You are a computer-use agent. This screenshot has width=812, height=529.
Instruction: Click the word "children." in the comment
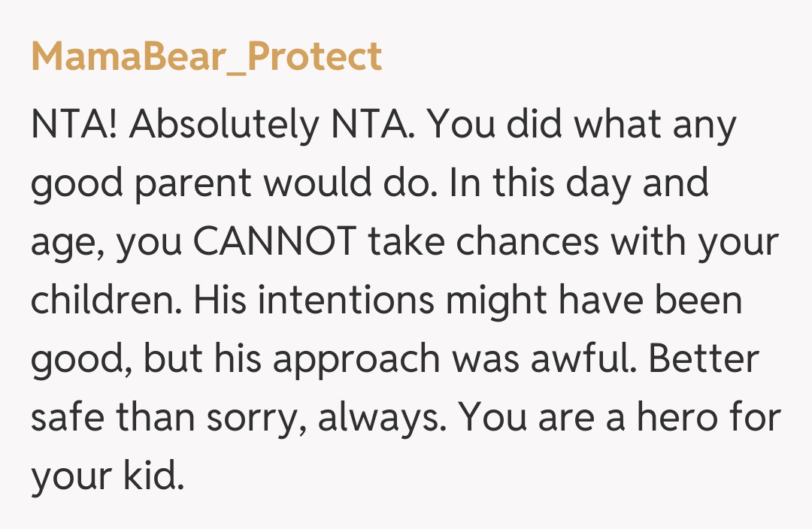point(105,301)
